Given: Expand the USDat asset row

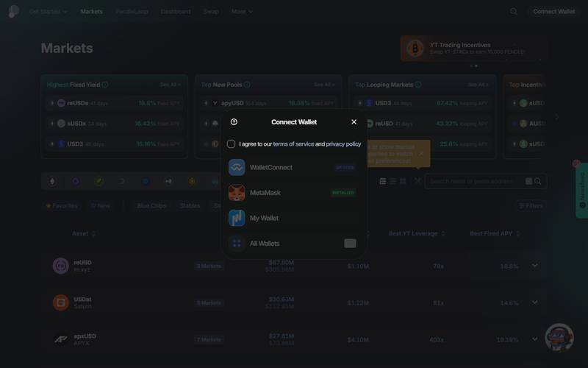Looking at the screenshot, I should pos(535,302).
